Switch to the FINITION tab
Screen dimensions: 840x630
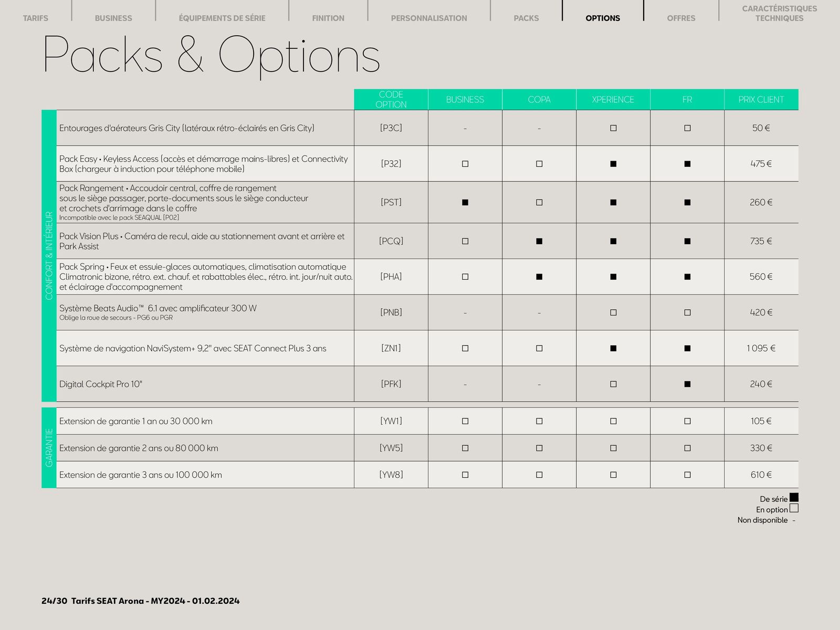(328, 18)
